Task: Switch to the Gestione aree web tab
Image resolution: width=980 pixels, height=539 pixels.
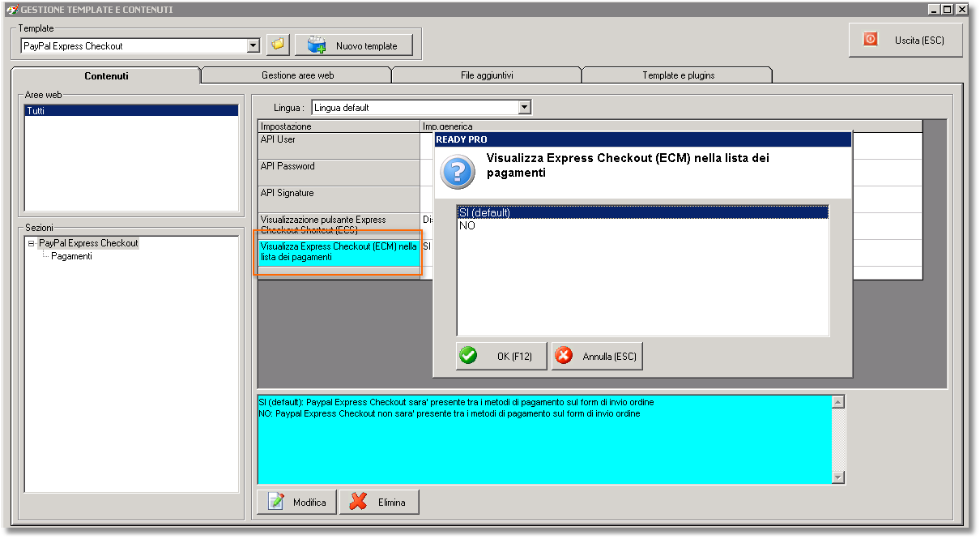Action: [297, 75]
